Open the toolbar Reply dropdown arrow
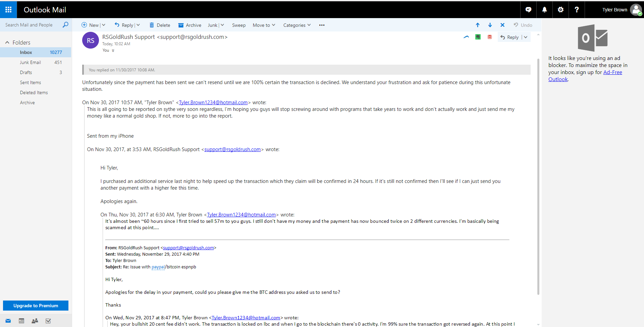Image resolution: width=644 pixels, height=327 pixels. tap(138, 25)
